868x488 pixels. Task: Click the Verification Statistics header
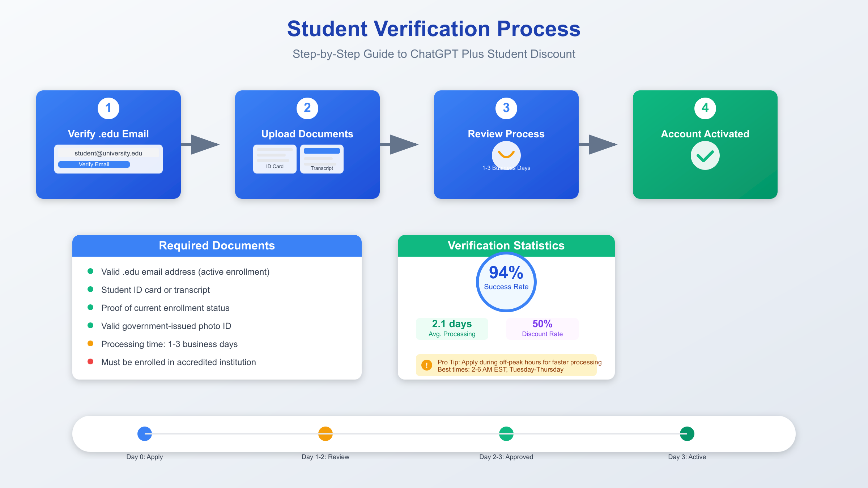pyautogui.click(x=506, y=246)
